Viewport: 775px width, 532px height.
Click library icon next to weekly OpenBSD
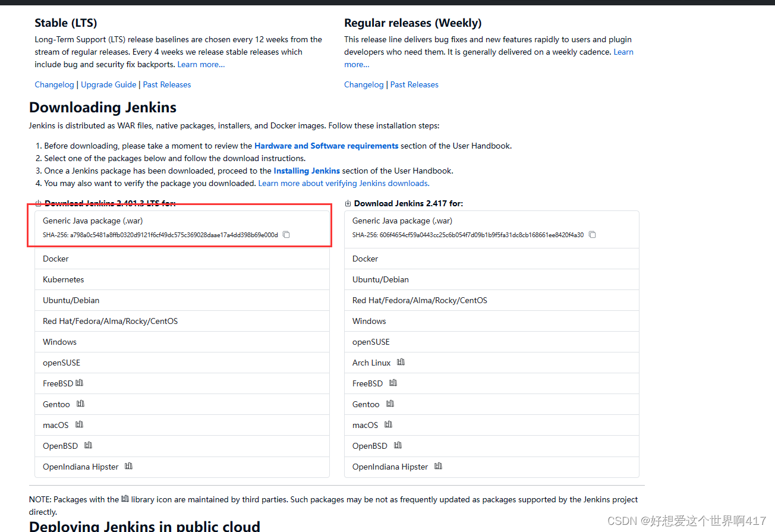point(398,445)
